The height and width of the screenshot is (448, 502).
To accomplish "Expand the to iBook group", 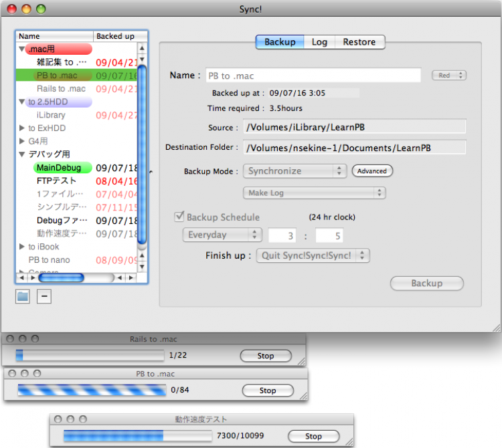I will [22, 247].
